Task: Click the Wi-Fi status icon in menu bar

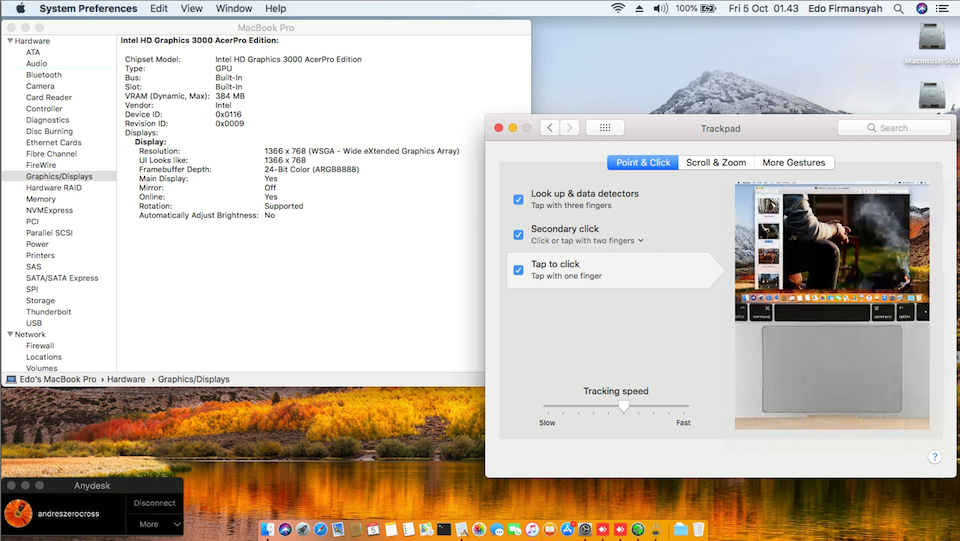Action: (618, 9)
